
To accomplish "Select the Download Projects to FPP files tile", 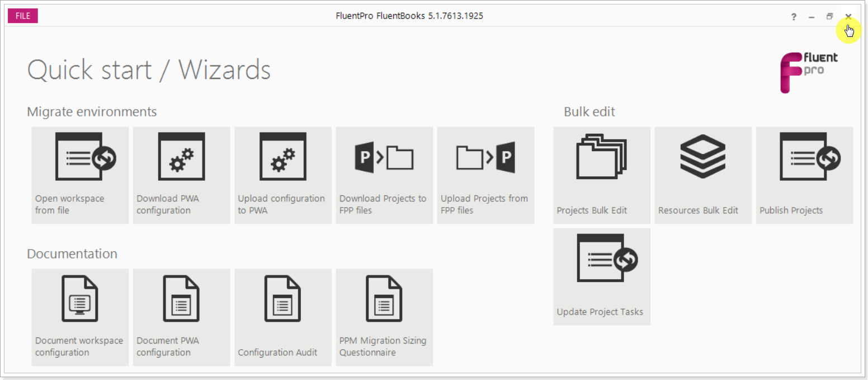I will coord(384,175).
